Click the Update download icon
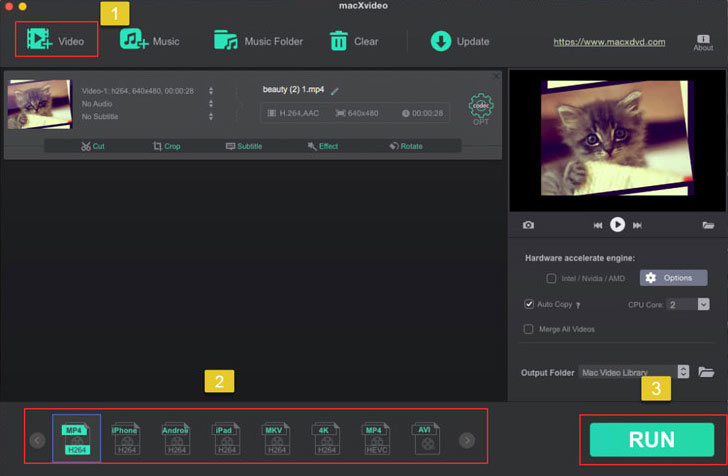Image resolution: width=728 pixels, height=476 pixels. point(441,41)
